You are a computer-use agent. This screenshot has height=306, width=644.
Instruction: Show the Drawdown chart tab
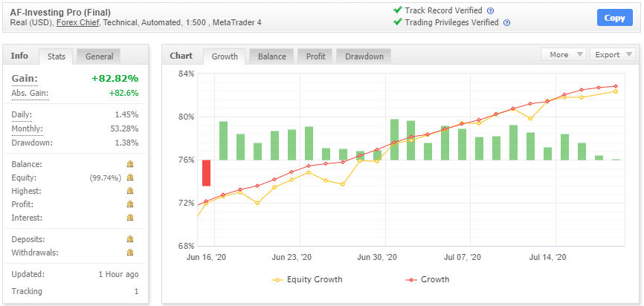(364, 56)
